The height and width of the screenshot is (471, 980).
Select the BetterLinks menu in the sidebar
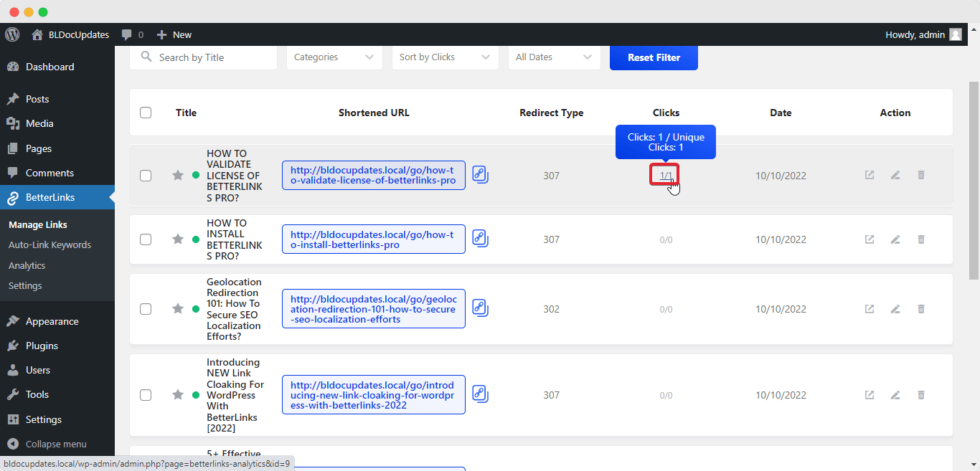click(x=57, y=197)
